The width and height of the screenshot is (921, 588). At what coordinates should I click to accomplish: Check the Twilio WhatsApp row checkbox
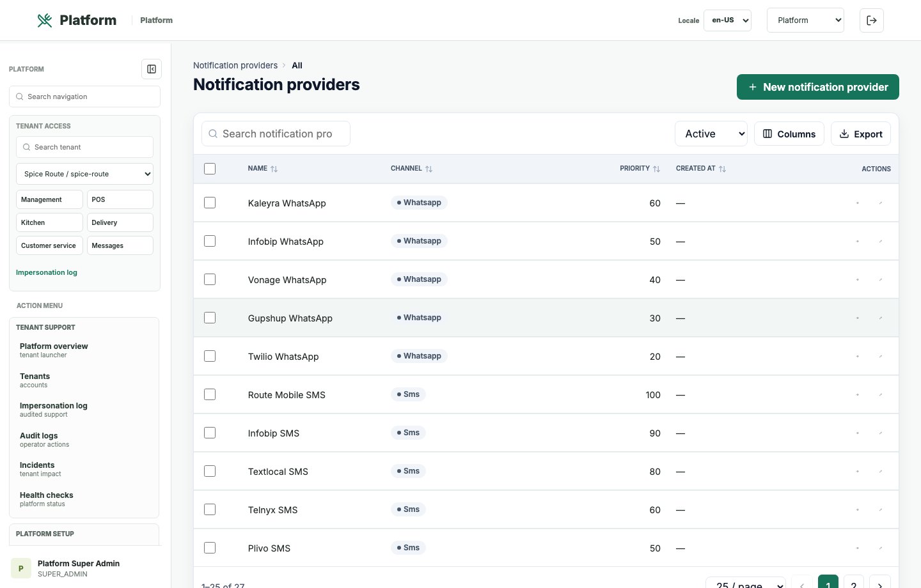(x=210, y=356)
